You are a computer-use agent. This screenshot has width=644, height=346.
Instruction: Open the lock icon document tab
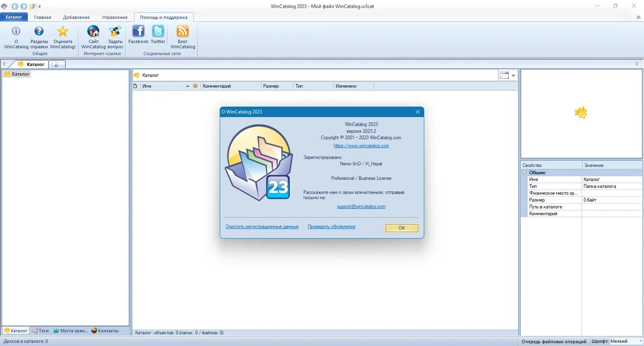pyautogui.click(x=56, y=64)
